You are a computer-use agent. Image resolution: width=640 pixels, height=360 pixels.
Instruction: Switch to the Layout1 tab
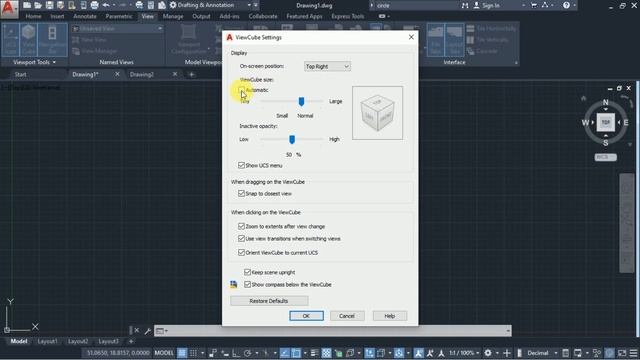[x=47, y=341]
